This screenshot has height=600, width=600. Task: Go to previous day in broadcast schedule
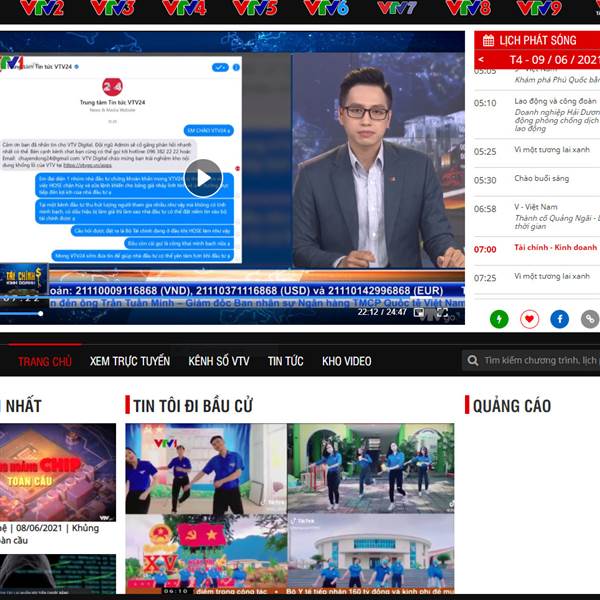tap(481, 59)
